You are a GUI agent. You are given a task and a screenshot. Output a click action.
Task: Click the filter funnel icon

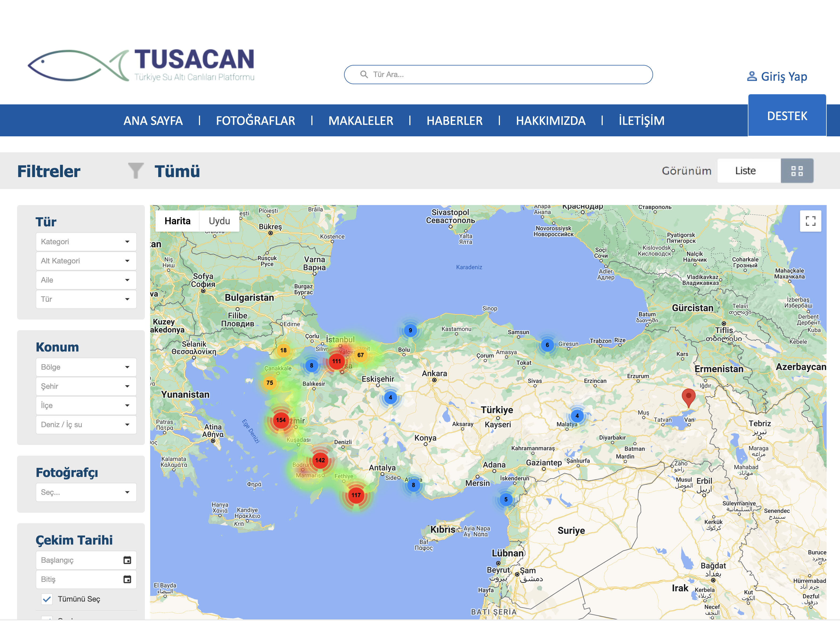(x=136, y=171)
